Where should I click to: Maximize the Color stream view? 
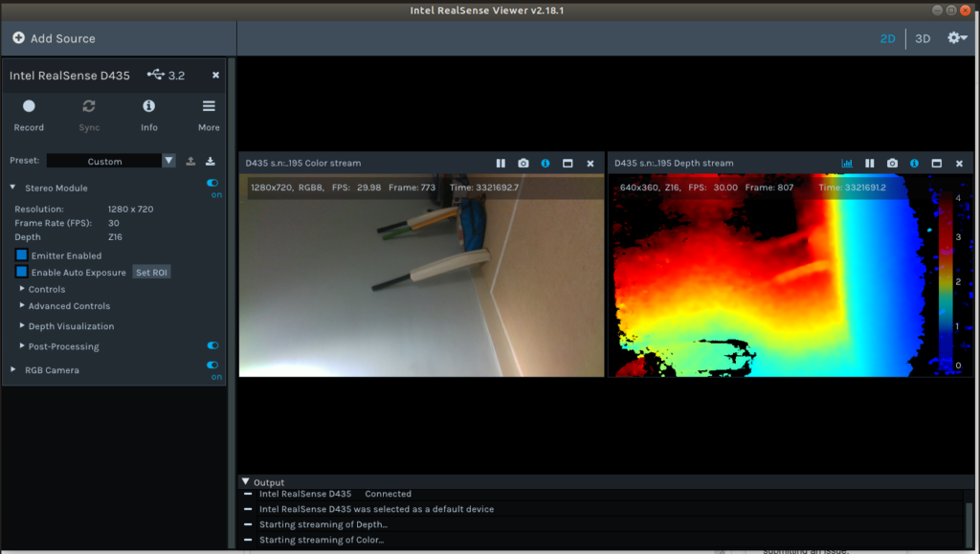click(568, 163)
